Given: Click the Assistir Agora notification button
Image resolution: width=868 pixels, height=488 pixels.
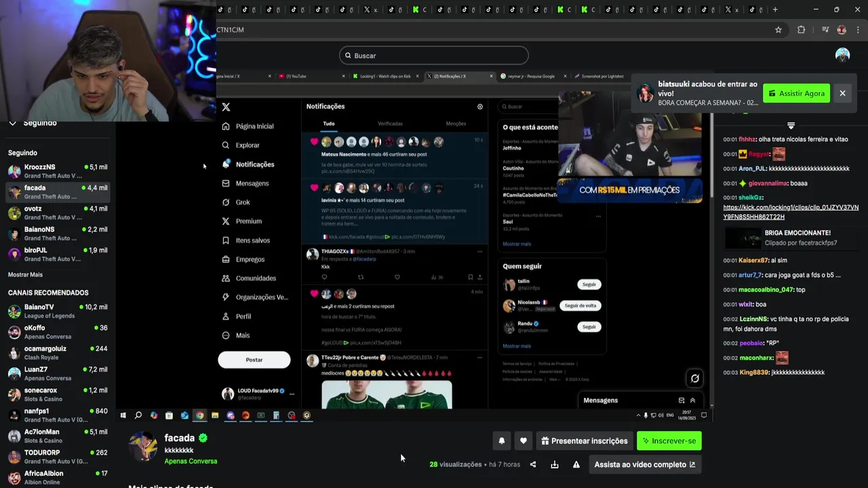Looking at the screenshot, I should click(x=796, y=94).
